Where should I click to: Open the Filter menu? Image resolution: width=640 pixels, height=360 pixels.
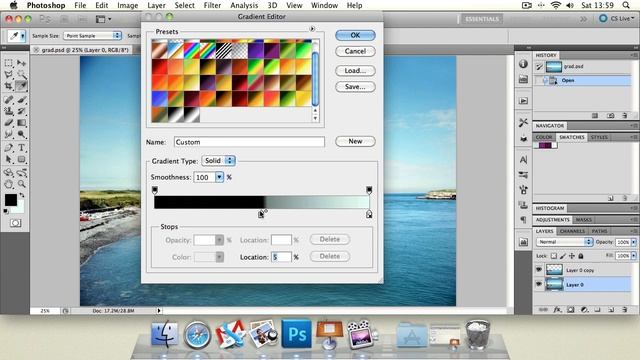coord(212,5)
